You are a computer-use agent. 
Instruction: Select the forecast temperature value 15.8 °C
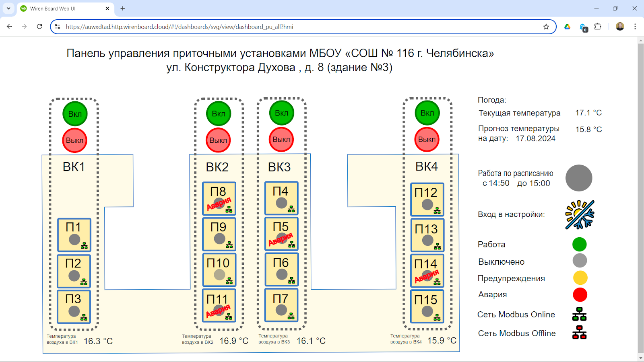point(588,130)
